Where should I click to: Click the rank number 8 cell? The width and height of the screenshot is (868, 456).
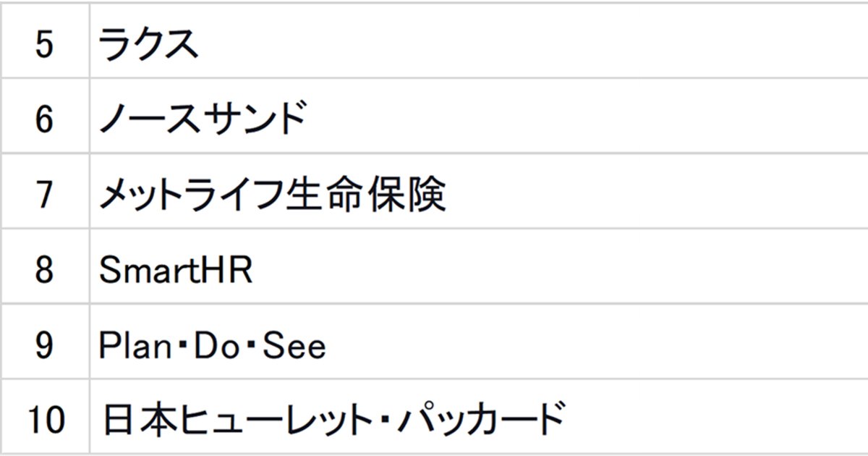44,271
